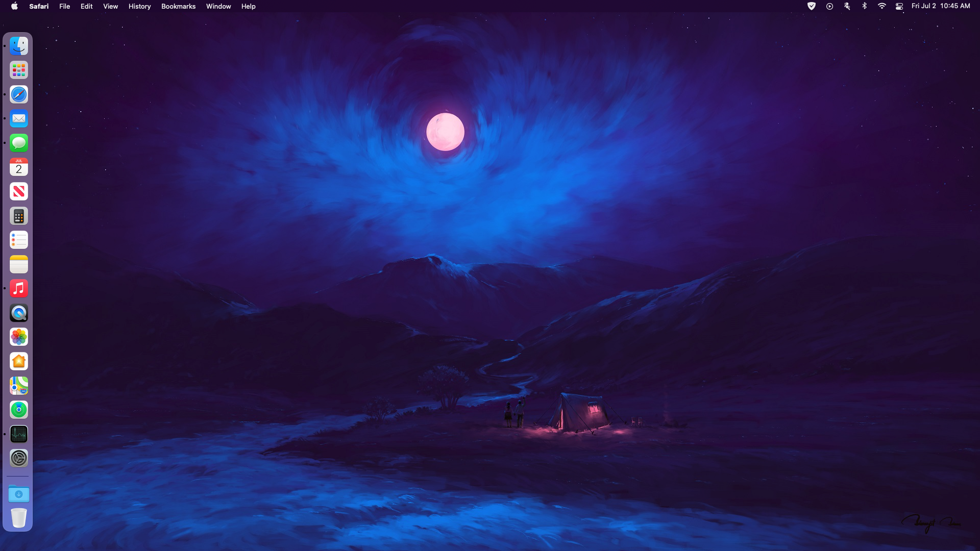
Task: Open the Bluetooth menu bar item
Action: tap(864, 6)
